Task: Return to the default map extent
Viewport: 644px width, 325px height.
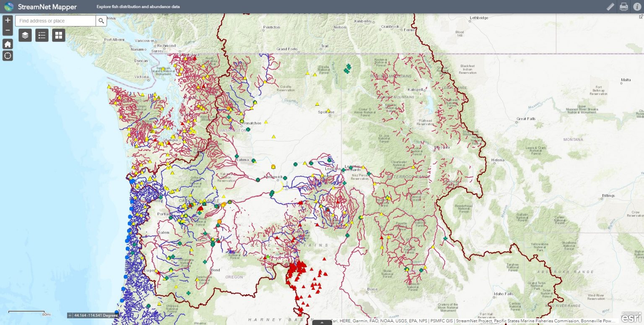Action: 8,44
